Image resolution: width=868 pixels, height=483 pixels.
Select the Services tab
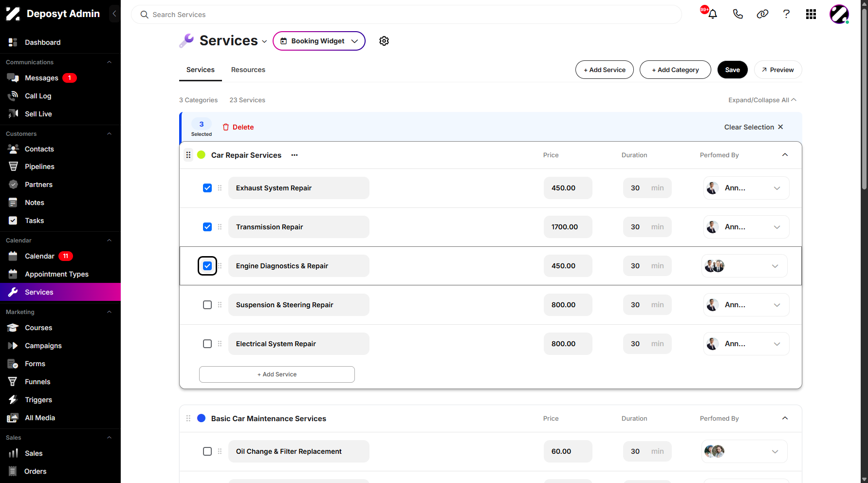pos(201,70)
